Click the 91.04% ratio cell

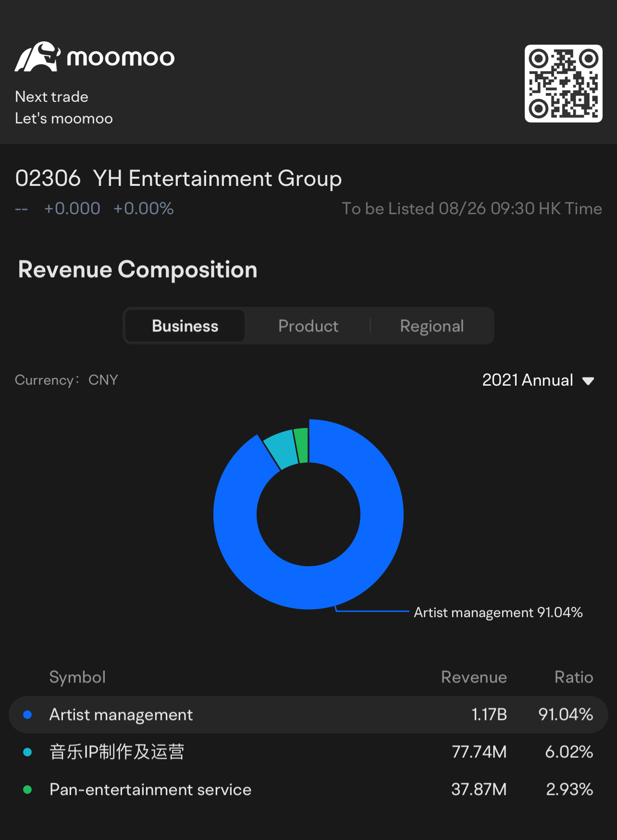coord(566,715)
